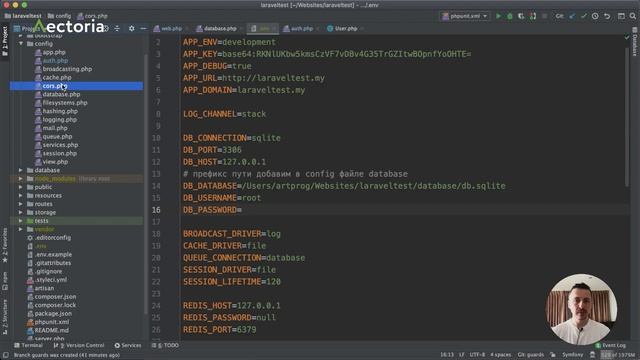Click the editor vertical scrollbar
The height and width of the screenshot is (360, 640).
point(627,116)
